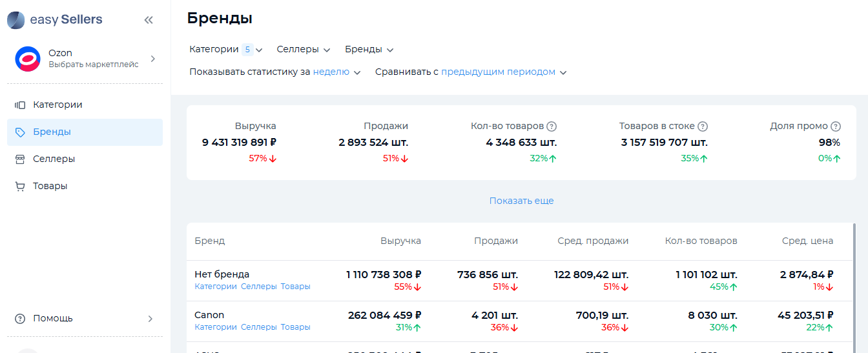The height and width of the screenshot is (353, 868).
Task: Click help icon next to Товаров в стоке
Action: tap(703, 126)
